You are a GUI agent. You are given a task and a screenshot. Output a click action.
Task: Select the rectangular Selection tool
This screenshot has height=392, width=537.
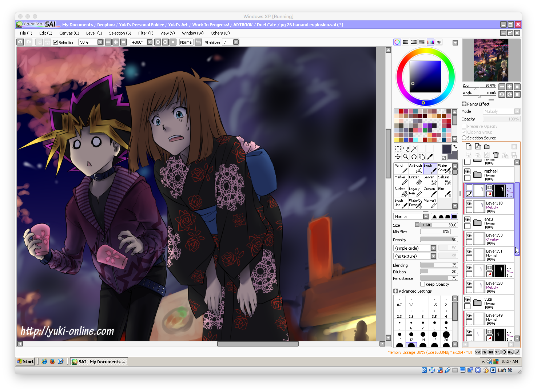click(398, 149)
